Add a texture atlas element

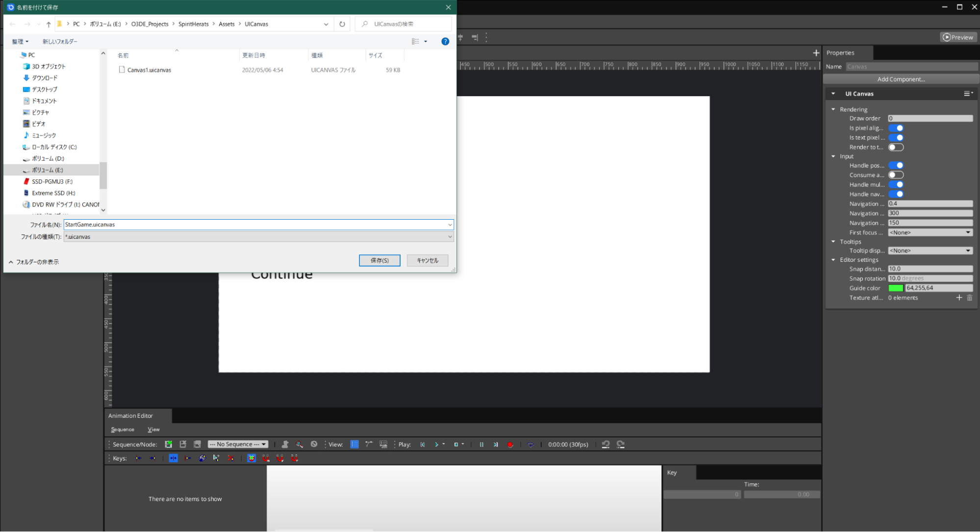tap(959, 298)
